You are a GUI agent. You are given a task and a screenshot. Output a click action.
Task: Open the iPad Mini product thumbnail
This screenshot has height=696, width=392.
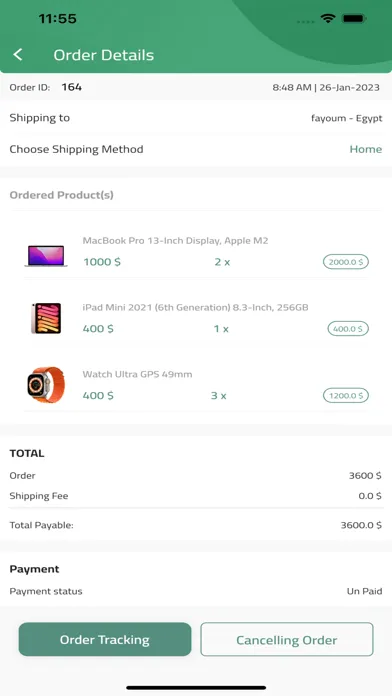pos(46,318)
